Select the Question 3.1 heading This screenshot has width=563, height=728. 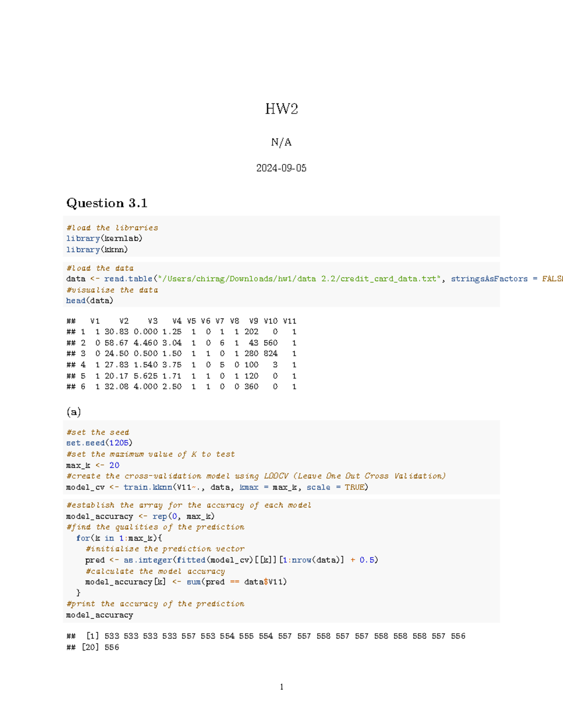pyautogui.click(x=107, y=203)
